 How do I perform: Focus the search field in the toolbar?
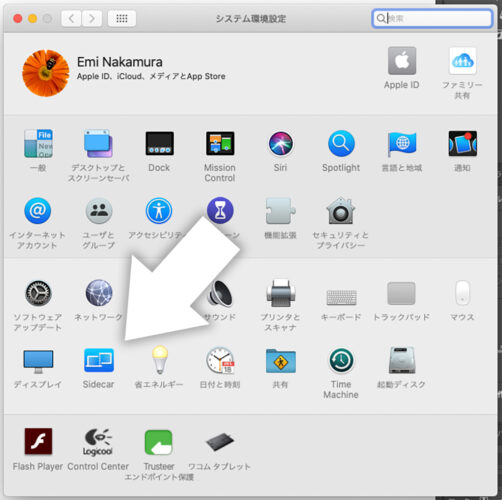(432, 18)
